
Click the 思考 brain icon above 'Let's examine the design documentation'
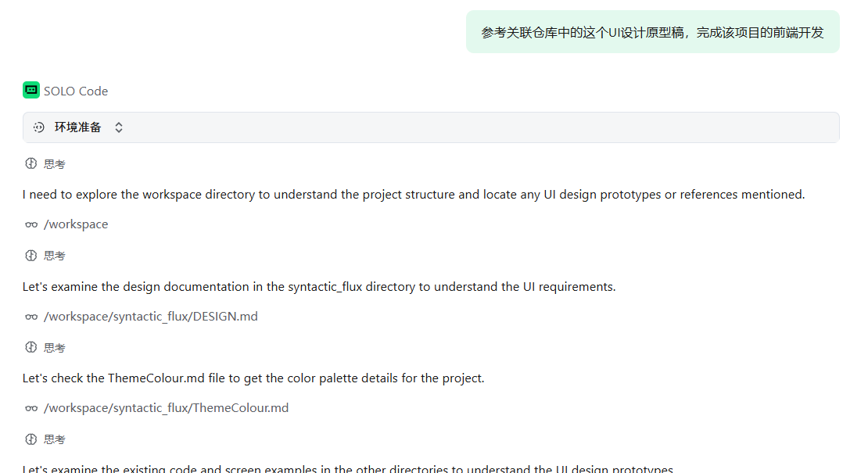click(31, 256)
